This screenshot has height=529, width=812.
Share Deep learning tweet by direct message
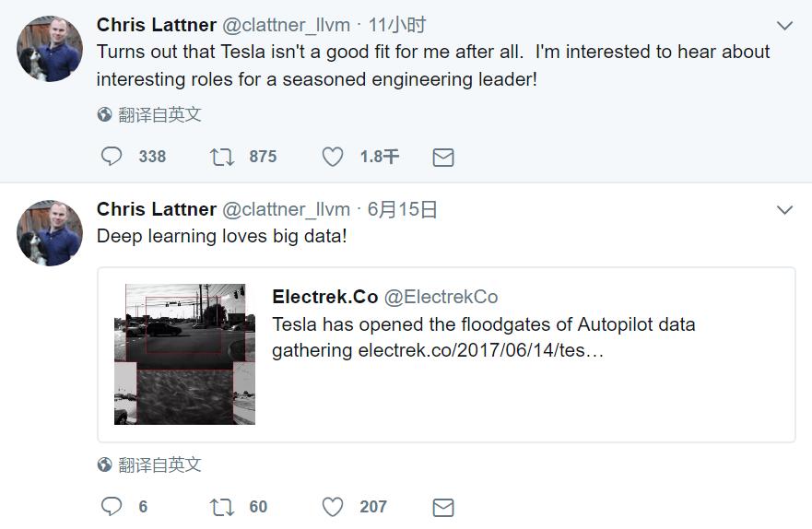443,508
